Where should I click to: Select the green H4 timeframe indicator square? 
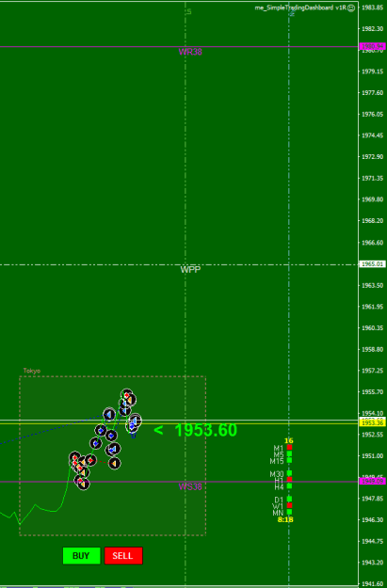[289, 486]
